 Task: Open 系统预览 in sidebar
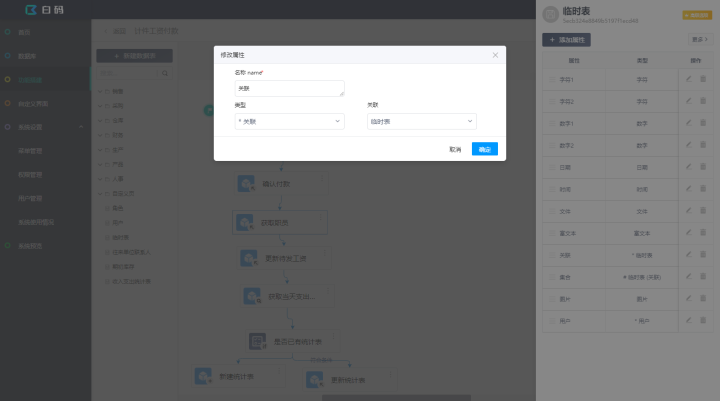[x=30, y=246]
